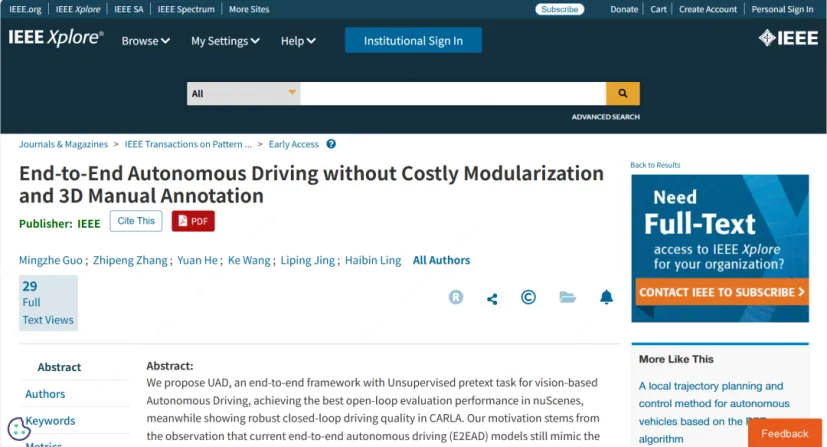The image size is (827, 447).
Task: Open the IEEE Xplore top bar link
Action: tap(78, 9)
